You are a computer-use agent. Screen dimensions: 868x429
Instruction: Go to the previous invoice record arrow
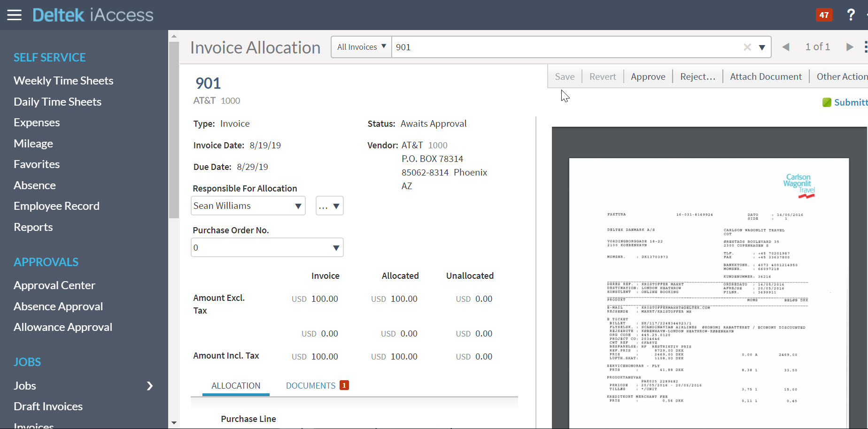(786, 47)
